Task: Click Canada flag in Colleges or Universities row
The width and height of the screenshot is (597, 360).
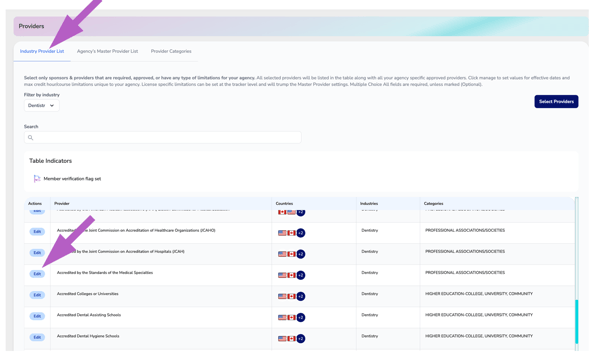Action: pyautogui.click(x=292, y=296)
